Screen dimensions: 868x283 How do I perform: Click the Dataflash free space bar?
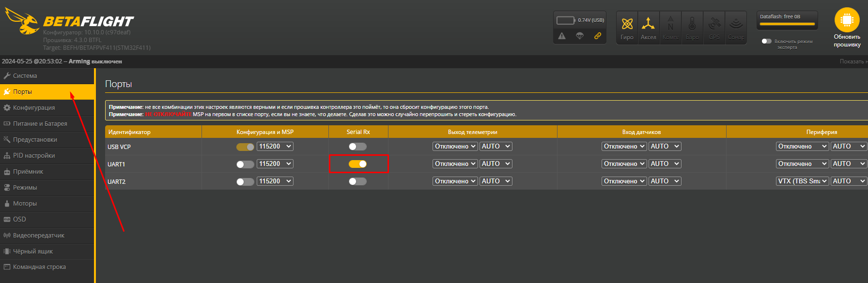pos(787,23)
